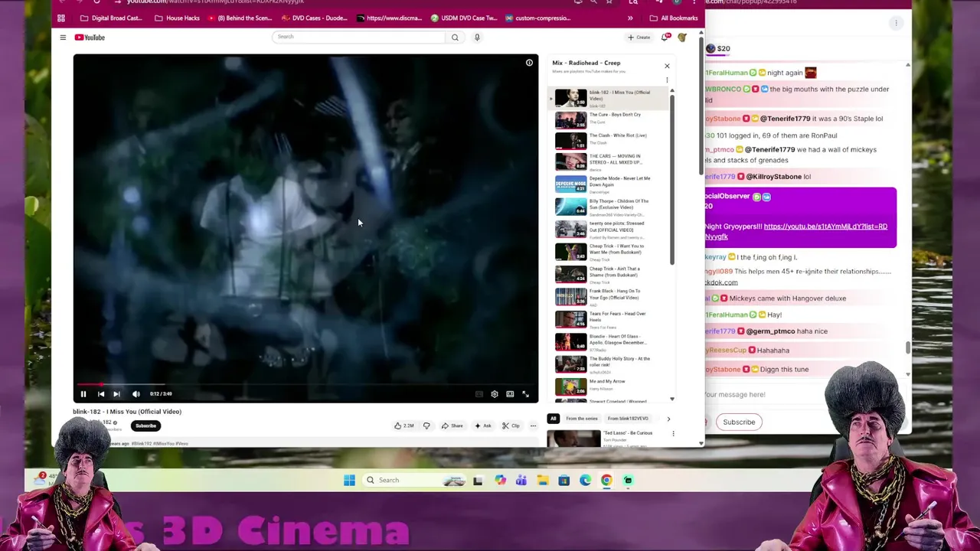This screenshot has height=551, width=980.
Task: Show more filter chips with right chevron
Action: pyautogui.click(x=668, y=419)
